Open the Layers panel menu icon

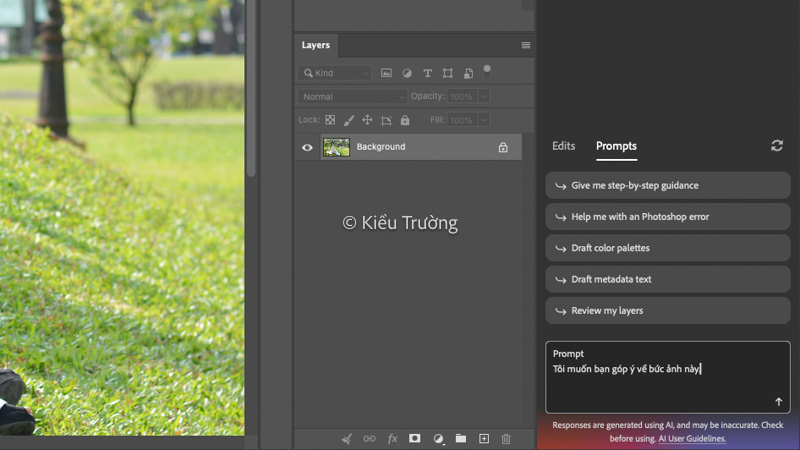coord(526,45)
